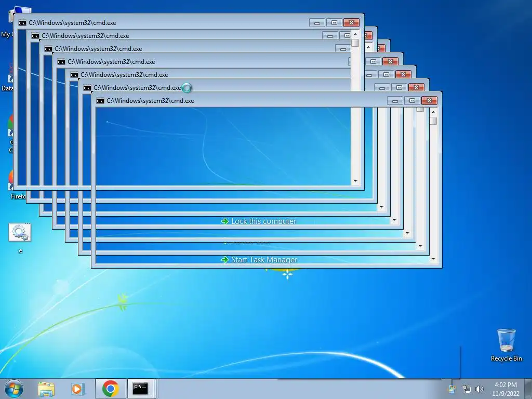Click the cmd icon of the sixth cascaded cmd.exe window
Image resolution: width=532 pixels, height=399 pixels.
click(87, 88)
